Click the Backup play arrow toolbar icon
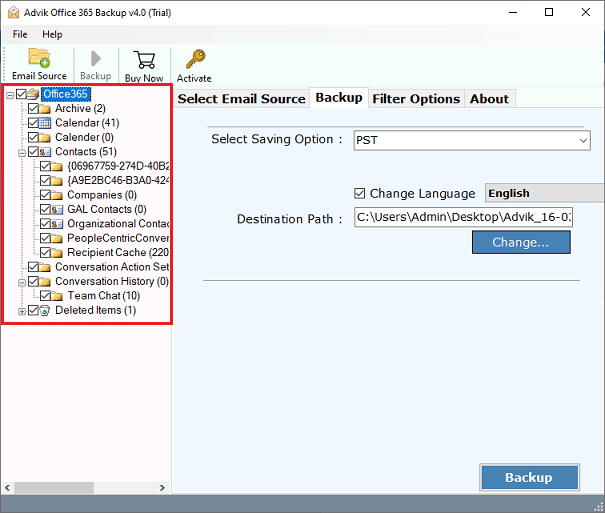Image resolution: width=605 pixels, height=513 pixels. coord(96,59)
